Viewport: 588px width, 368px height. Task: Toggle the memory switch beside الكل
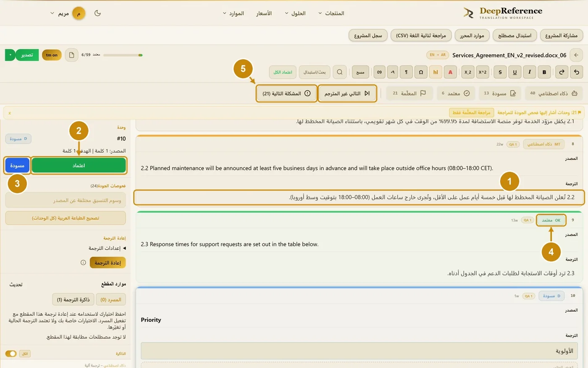point(11,354)
